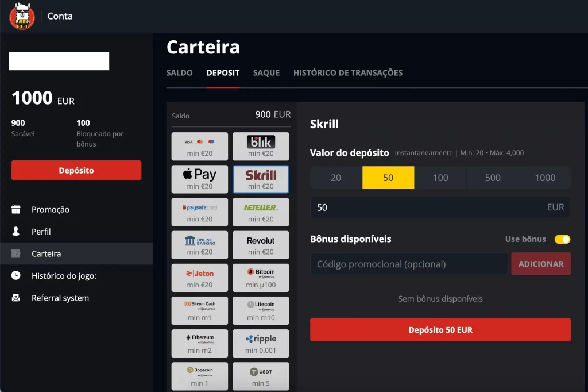
Task: Choose Dogecoin payment method
Action: [199, 376]
